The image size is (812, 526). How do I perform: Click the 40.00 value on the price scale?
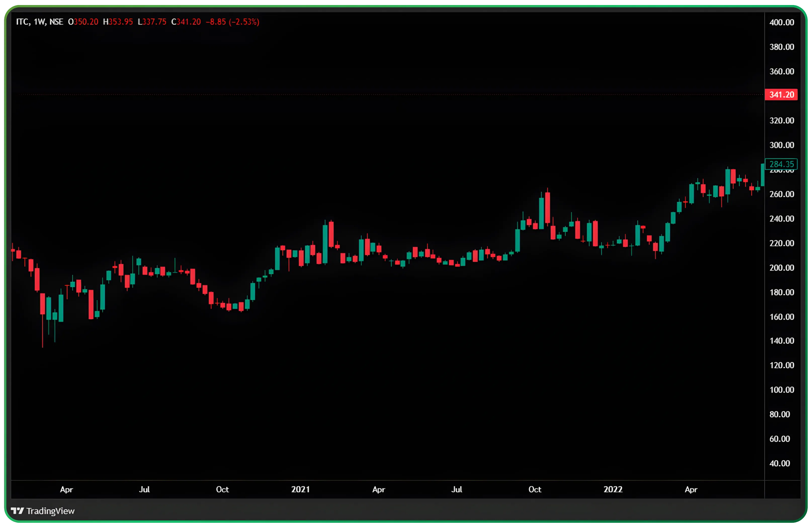pos(780,463)
